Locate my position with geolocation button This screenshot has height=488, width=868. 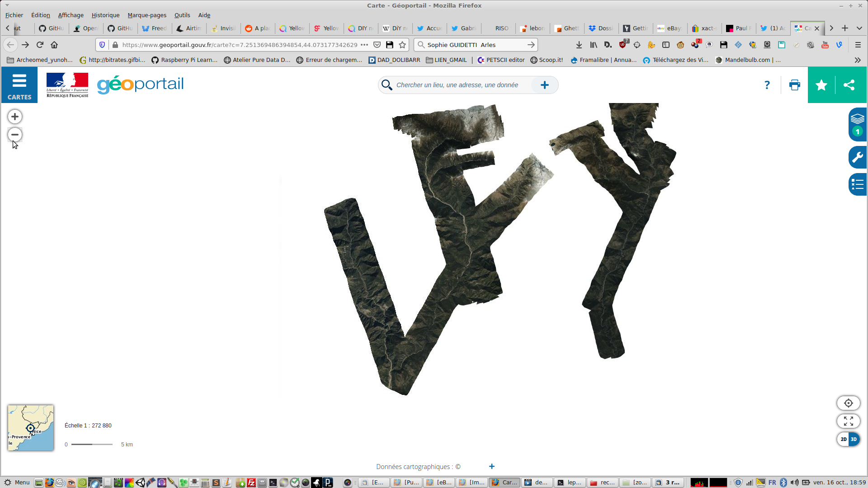tap(848, 403)
